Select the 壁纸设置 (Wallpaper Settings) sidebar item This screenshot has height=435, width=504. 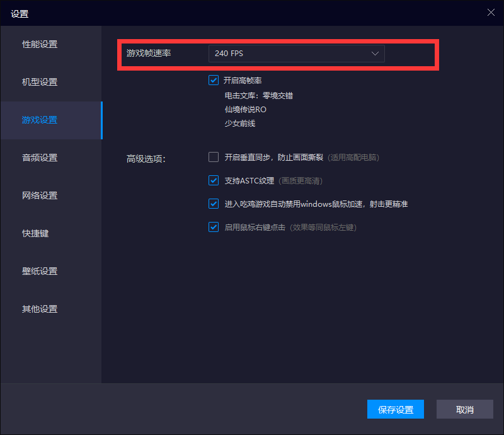pyautogui.click(x=39, y=271)
